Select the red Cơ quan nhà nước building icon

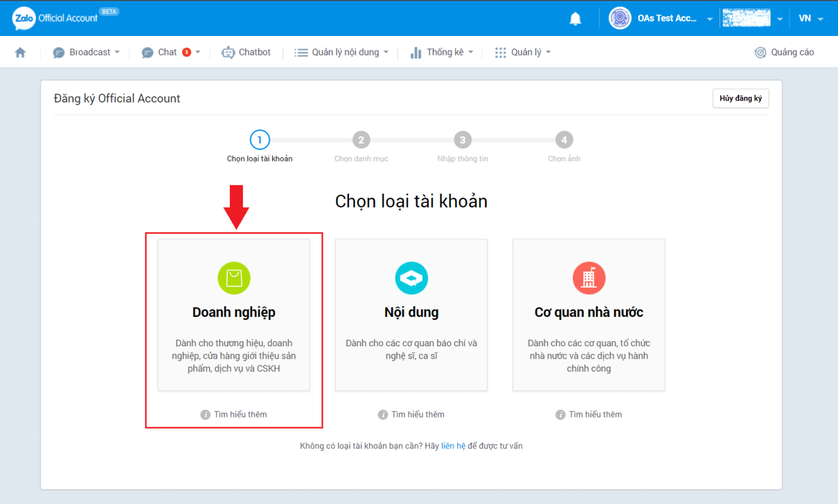589,278
